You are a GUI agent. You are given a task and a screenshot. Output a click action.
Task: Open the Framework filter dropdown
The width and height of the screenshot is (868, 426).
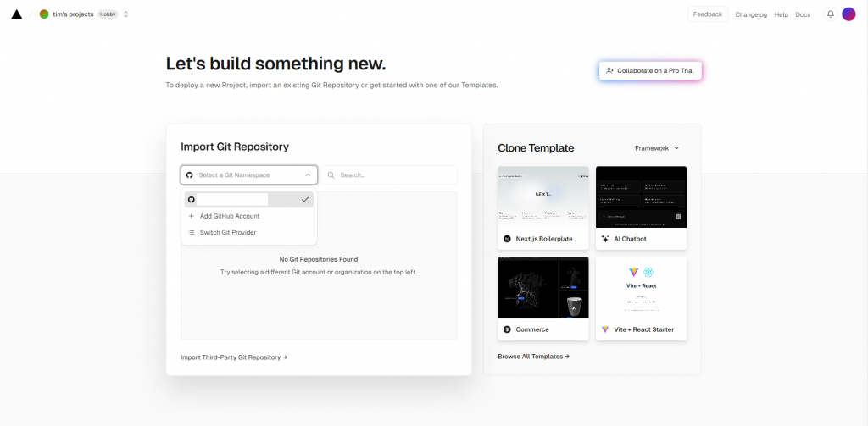(657, 148)
